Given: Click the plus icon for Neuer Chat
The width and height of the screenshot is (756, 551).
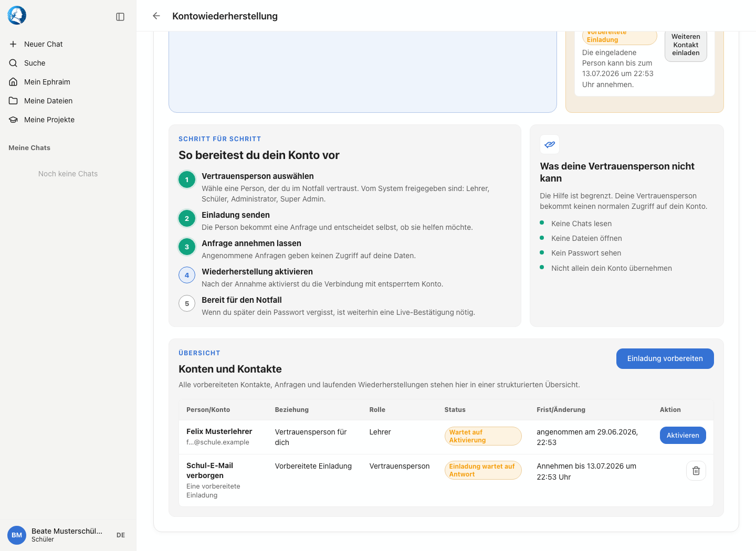Looking at the screenshot, I should click(x=13, y=44).
